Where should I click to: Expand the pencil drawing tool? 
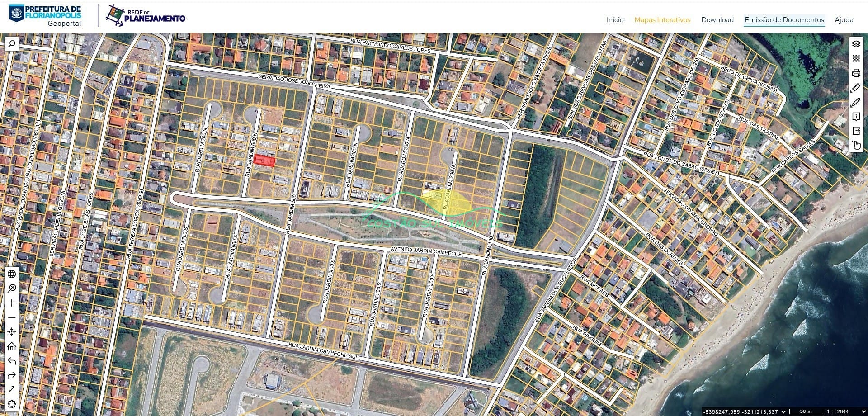pos(856,102)
